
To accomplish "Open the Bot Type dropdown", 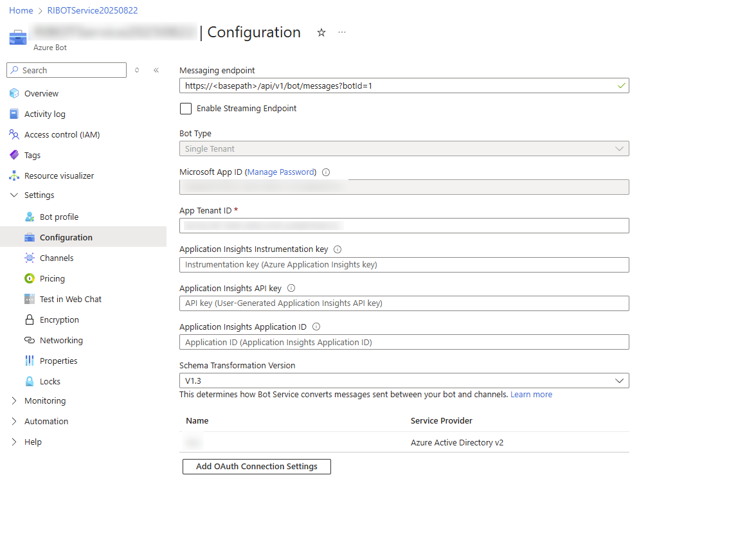I will (x=404, y=148).
